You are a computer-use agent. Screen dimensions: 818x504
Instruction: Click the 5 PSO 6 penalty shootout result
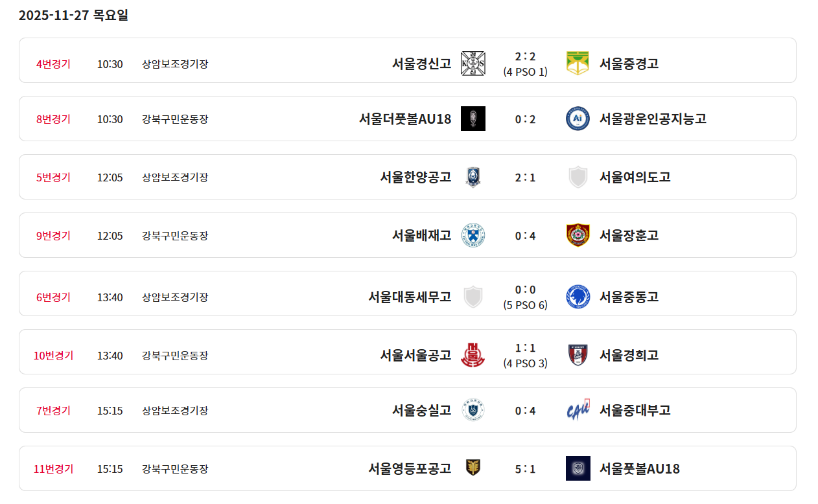(x=525, y=305)
